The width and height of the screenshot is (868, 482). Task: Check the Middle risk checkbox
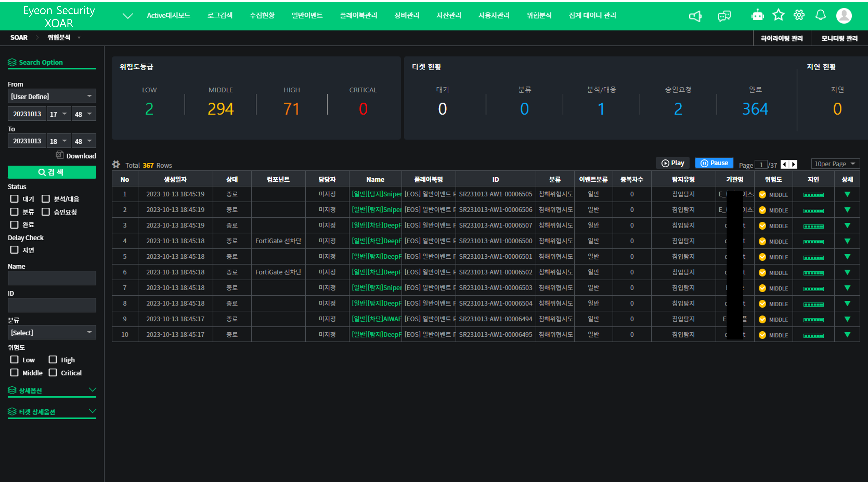pos(14,372)
